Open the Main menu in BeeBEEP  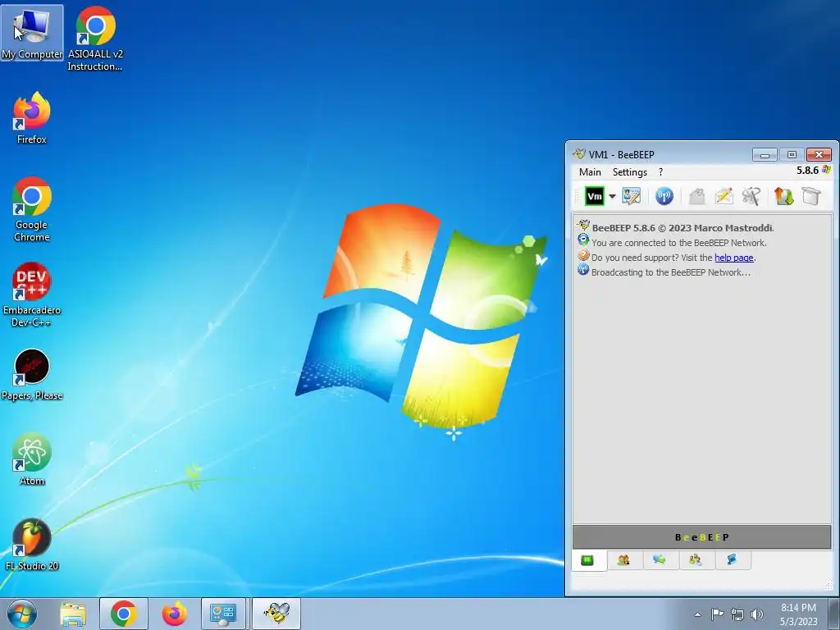click(590, 172)
